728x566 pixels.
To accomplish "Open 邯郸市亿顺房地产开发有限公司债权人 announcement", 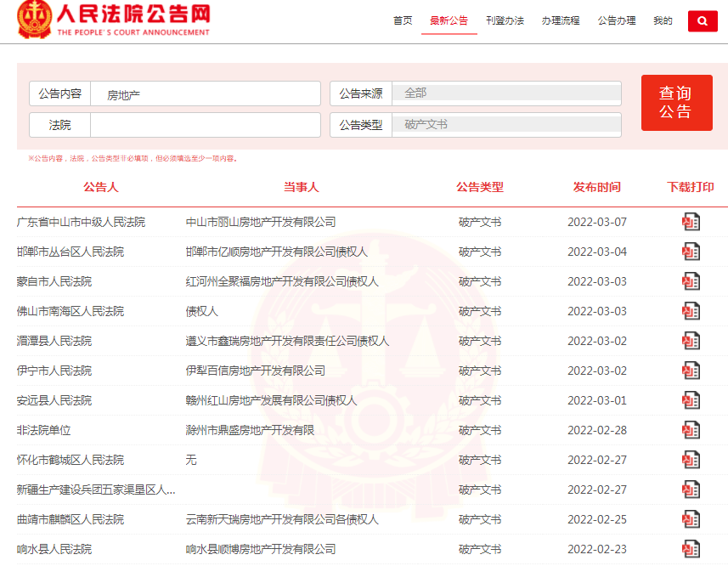I will 277,252.
